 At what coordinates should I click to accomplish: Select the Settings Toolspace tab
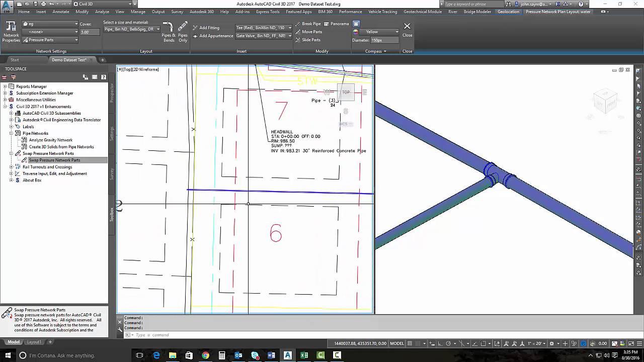pos(112,134)
